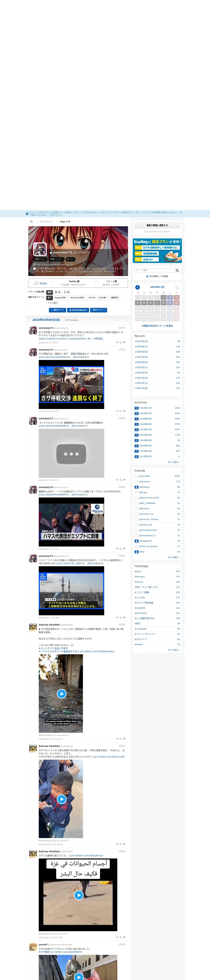Filter tweets with Replyを除く

pyautogui.click(x=61, y=298)
